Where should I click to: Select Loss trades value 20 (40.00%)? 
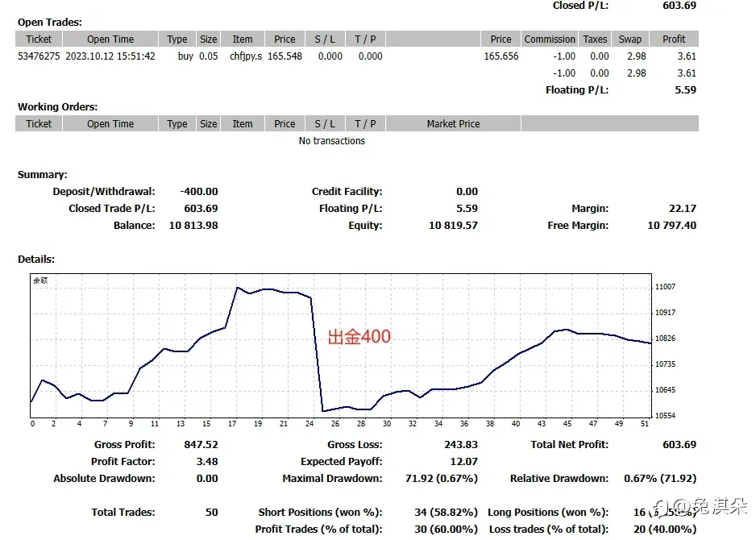(x=665, y=529)
